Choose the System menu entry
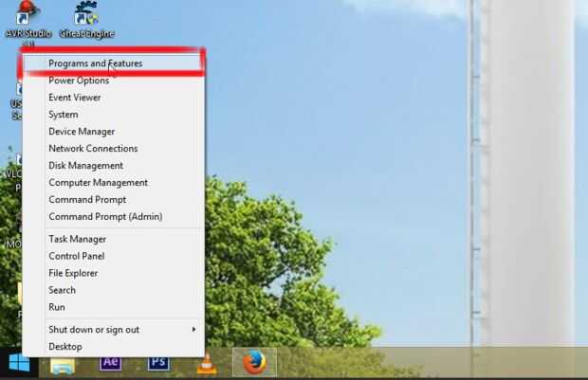 (114, 115)
